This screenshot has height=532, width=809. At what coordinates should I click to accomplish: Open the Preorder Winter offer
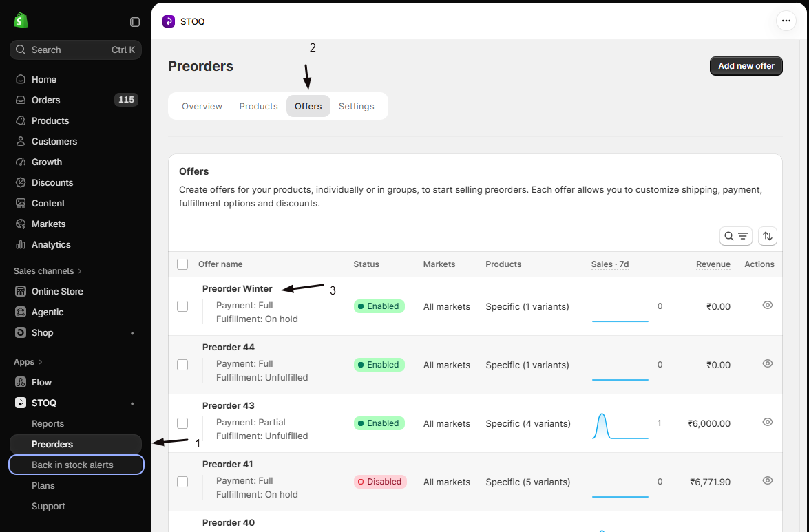click(x=238, y=288)
